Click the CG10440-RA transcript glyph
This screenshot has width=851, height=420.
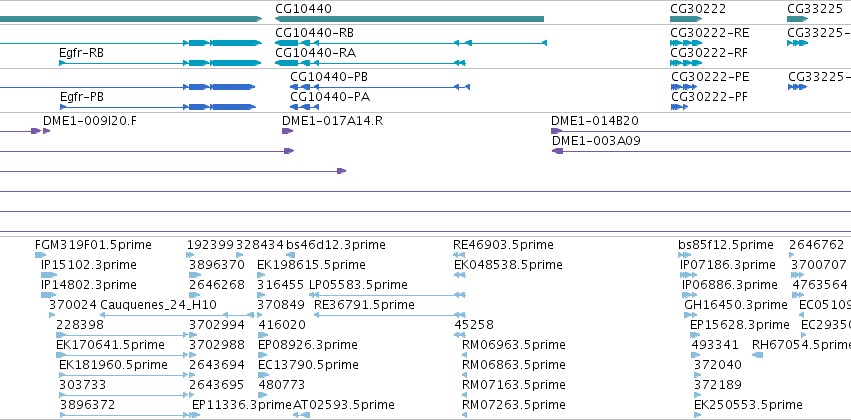pos(370,63)
